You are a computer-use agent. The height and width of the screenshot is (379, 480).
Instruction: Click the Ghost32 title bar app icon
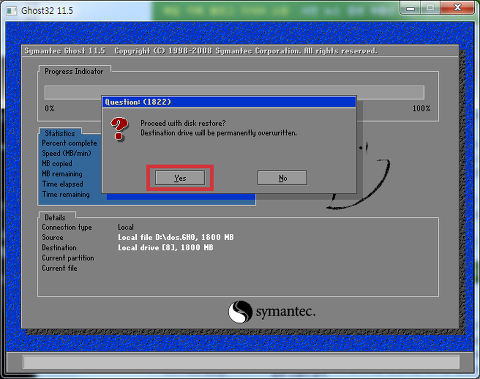point(12,11)
